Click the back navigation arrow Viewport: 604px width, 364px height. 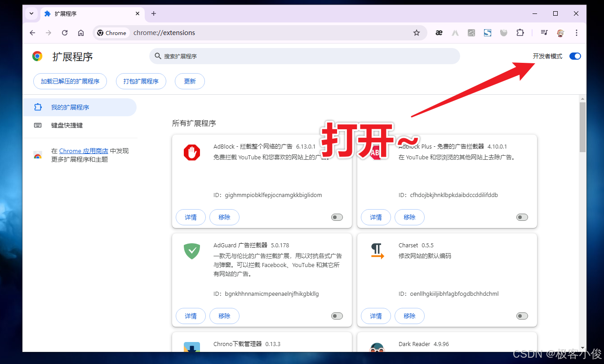(x=32, y=33)
